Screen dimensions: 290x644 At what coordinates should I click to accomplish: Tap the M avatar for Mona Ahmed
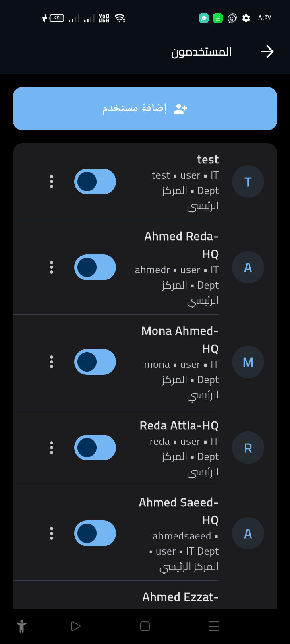[248, 362]
